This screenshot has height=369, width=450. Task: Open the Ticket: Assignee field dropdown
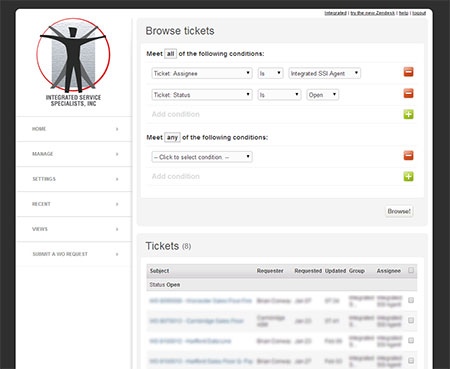(x=202, y=73)
